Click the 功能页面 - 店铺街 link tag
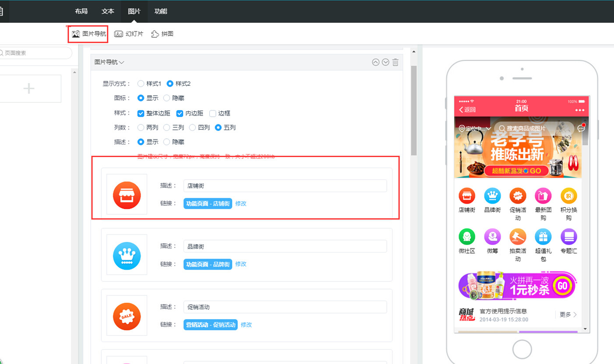Image resolution: width=614 pixels, height=364 pixels. click(x=208, y=203)
